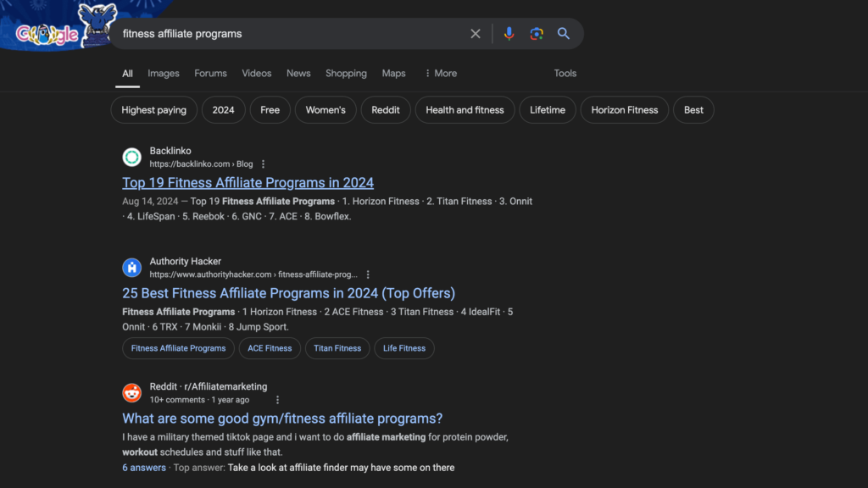Open three-dot menu beside Reddit result

277,400
